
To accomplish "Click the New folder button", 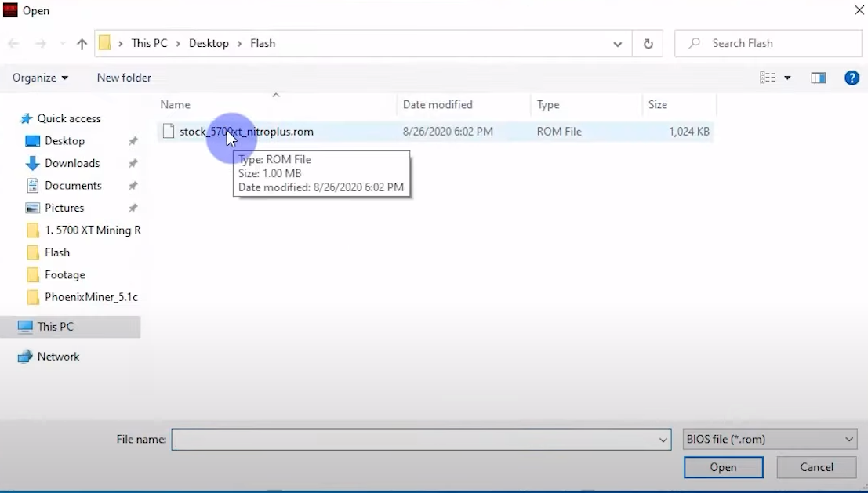I will coord(124,78).
